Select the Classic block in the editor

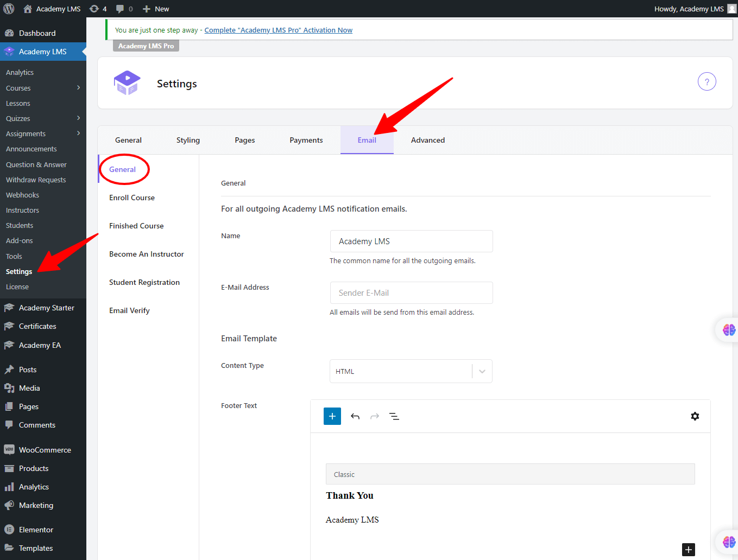tap(510, 474)
